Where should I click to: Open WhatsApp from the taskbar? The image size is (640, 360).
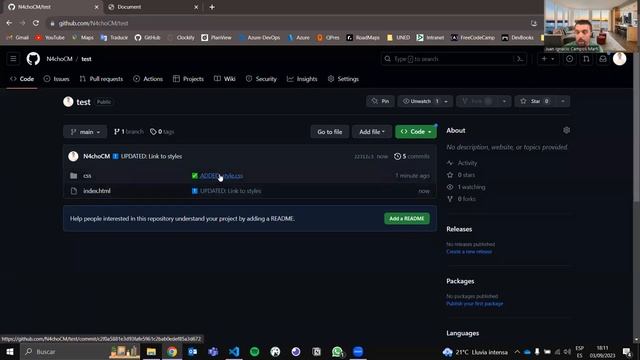(337, 351)
